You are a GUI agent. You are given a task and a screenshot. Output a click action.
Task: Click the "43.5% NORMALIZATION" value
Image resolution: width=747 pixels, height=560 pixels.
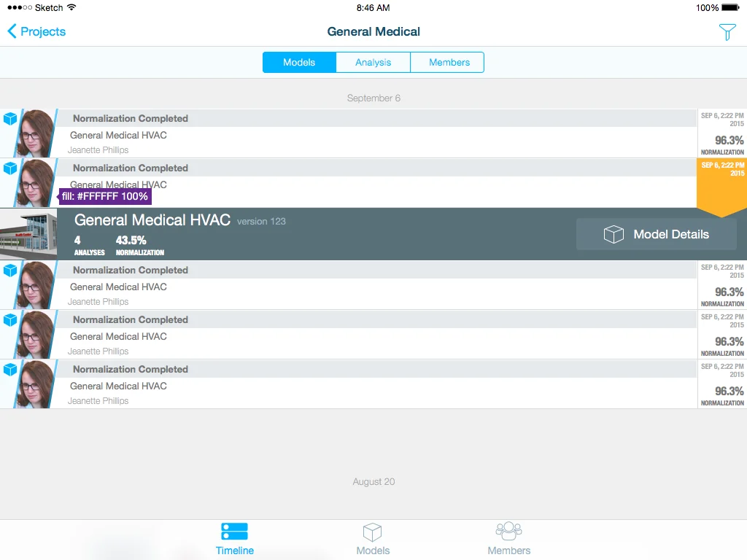139,245
